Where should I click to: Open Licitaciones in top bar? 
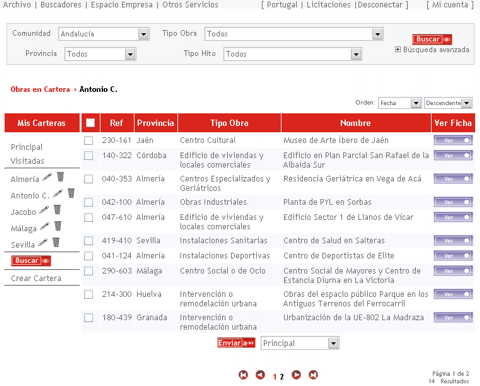click(328, 5)
